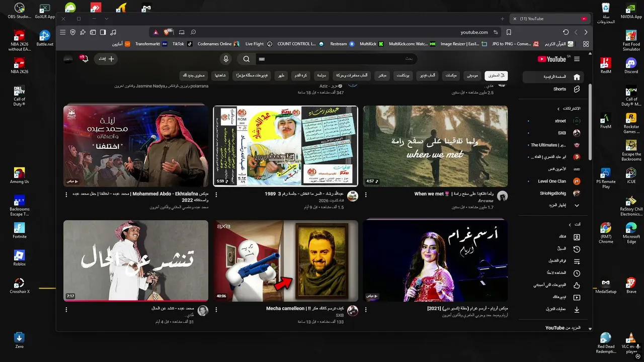Viewport: 644px width, 362px height.
Task: Play the Mohammed Abdo Ekhtalafna mix thumbnail
Action: [136, 146]
